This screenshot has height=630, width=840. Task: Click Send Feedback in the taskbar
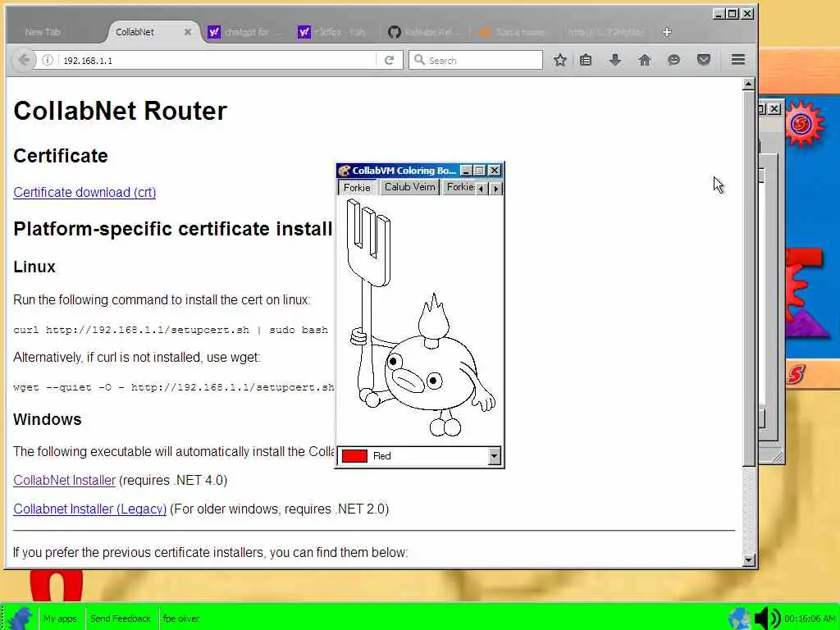click(x=121, y=619)
